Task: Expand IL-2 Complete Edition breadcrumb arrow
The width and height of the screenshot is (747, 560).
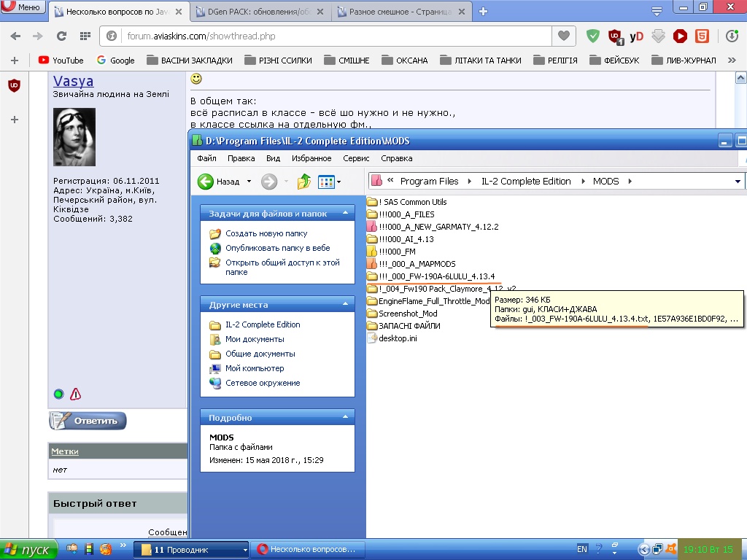Action: coord(583,182)
